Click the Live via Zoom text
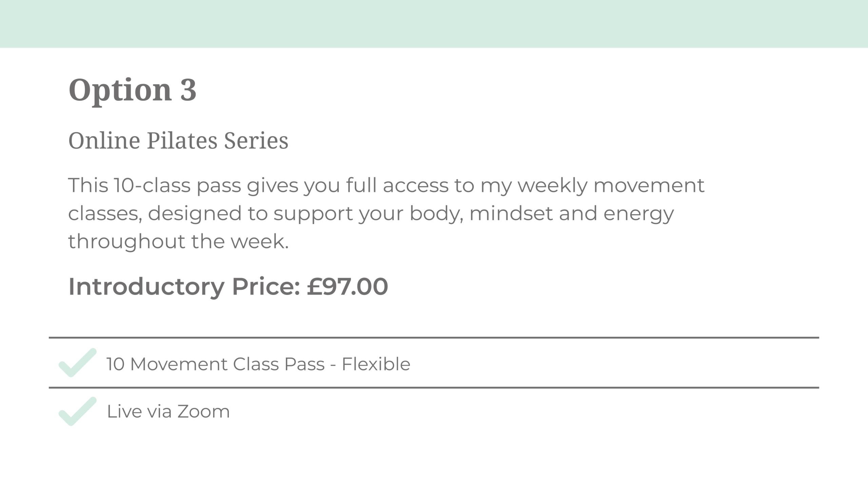 click(168, 412)
